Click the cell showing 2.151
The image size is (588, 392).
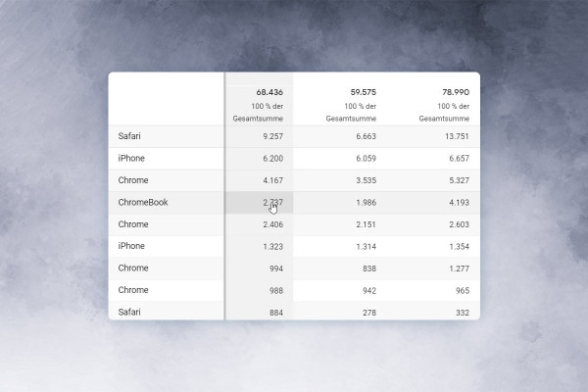[x=366, y=224]
